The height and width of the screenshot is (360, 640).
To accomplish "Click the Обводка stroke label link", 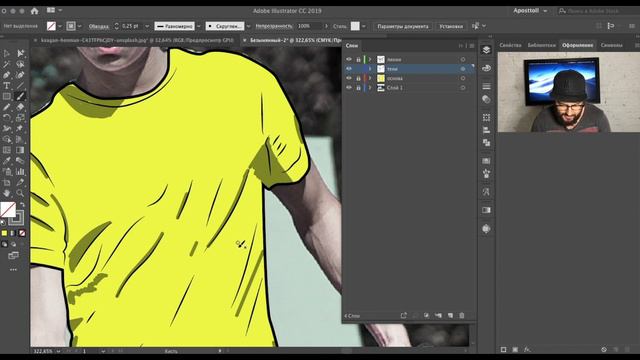I will (99, 26).
